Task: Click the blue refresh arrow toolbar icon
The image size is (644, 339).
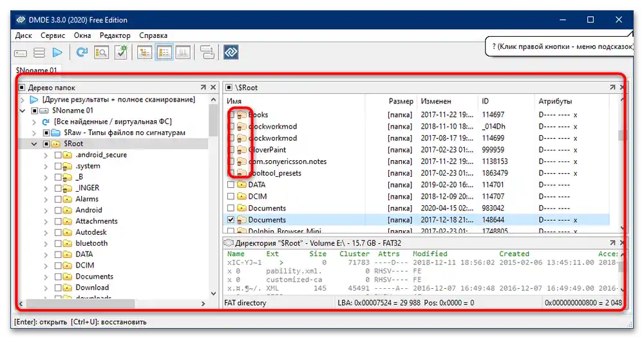Action: click(x=82, y=52)
